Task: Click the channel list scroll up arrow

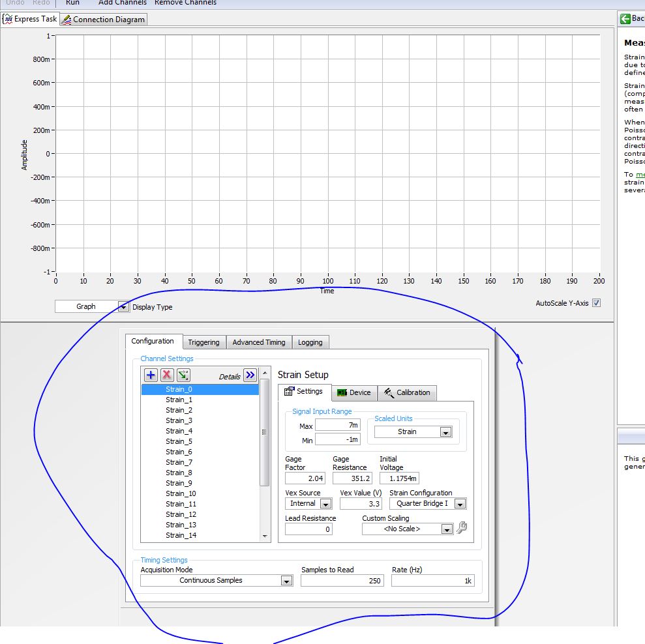Action: 265,373
